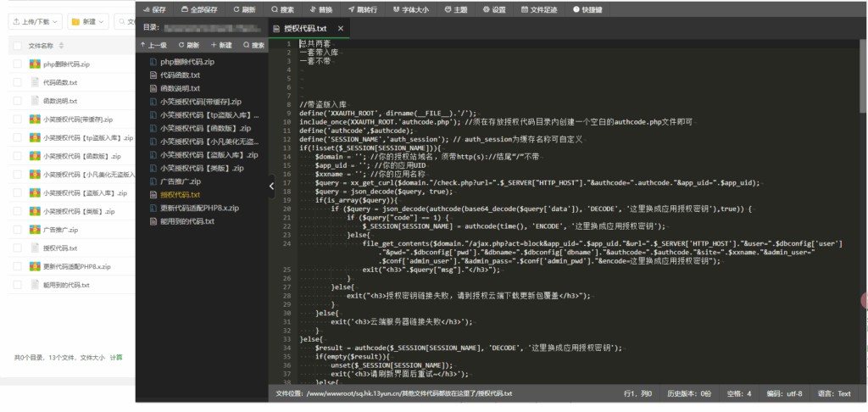The image size is (868, 412).
Task: Check the box for 函数说明.txt row
Action: click(18, 101)
